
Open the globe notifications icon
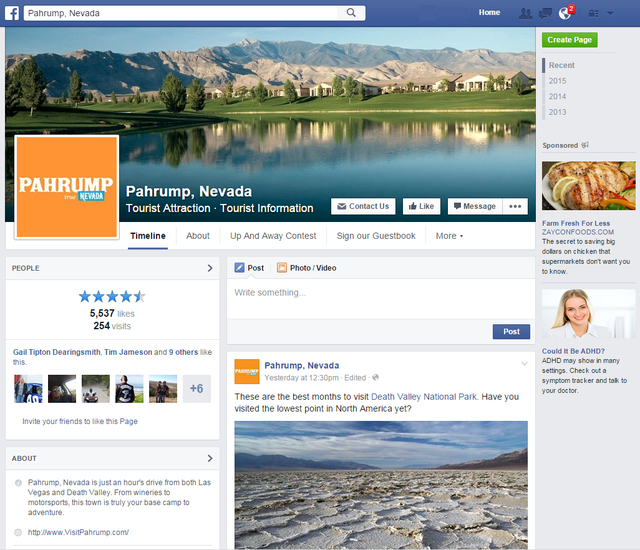tap(565, 13)
